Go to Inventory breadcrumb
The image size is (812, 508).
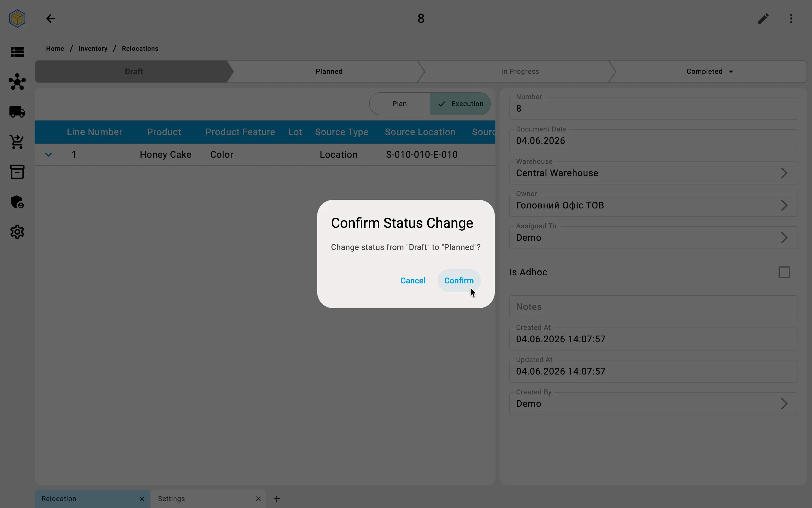click(93, 48)
